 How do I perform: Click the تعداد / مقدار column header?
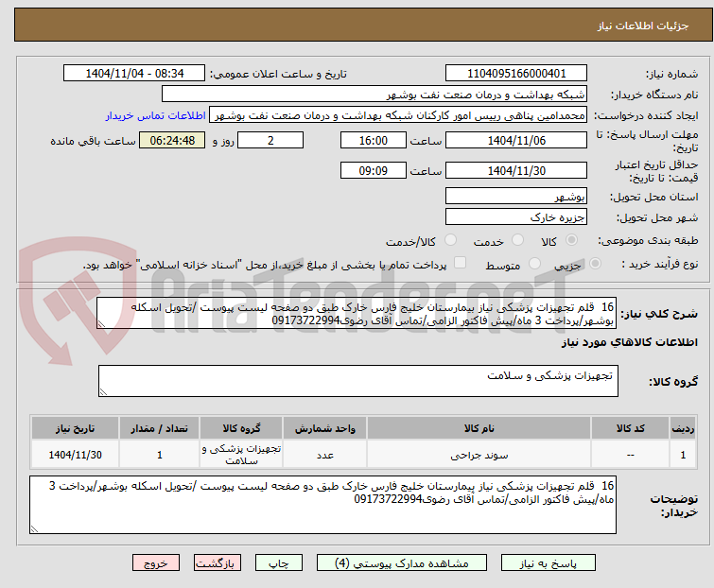tap(160, 428)
